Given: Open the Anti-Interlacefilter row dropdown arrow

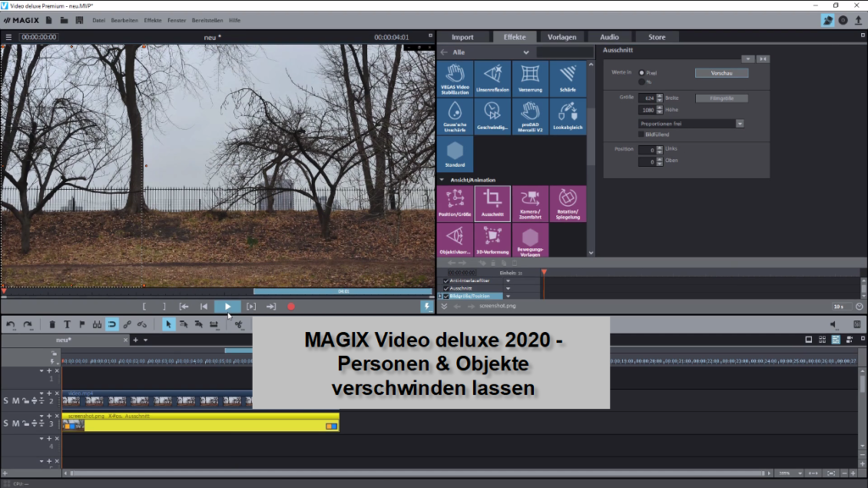Looking at the screenshot, I should click(x=509, y=281).
